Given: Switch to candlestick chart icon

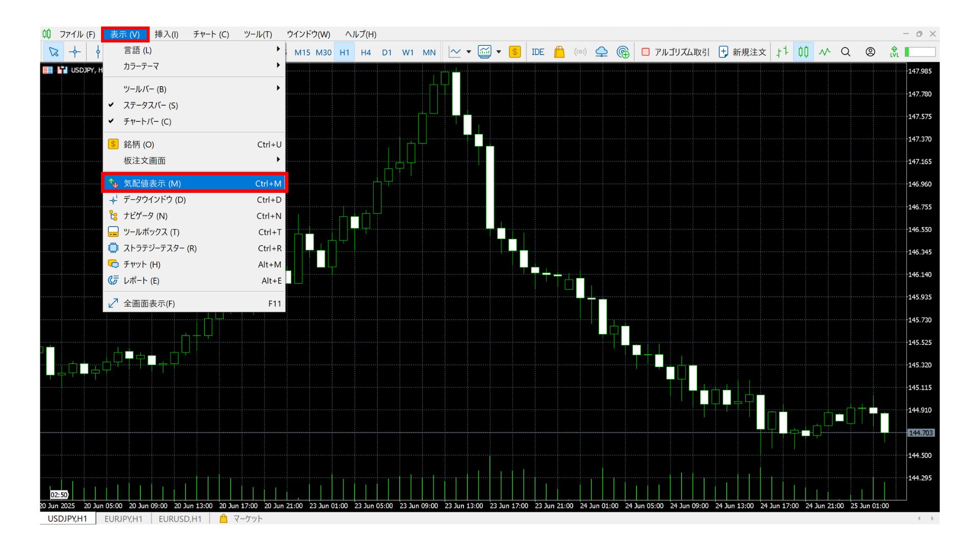Looking at the screenshot, I should point(803,52).
